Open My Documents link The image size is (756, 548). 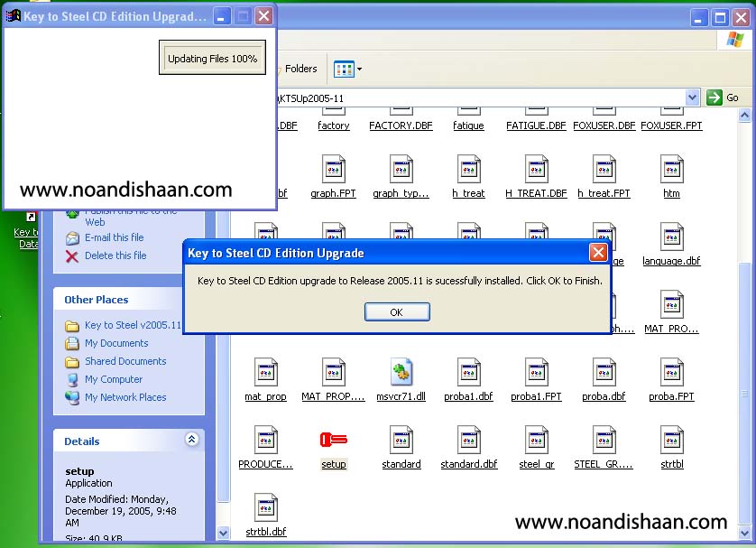116,343
